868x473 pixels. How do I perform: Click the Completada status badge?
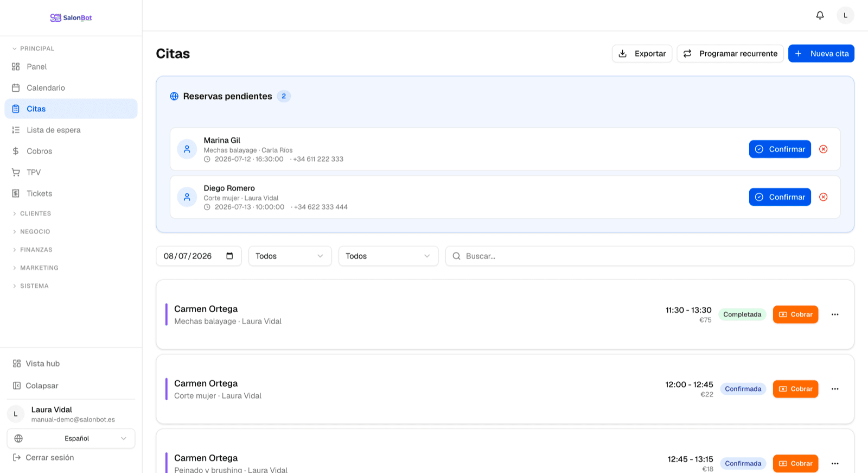click(742, 314)
